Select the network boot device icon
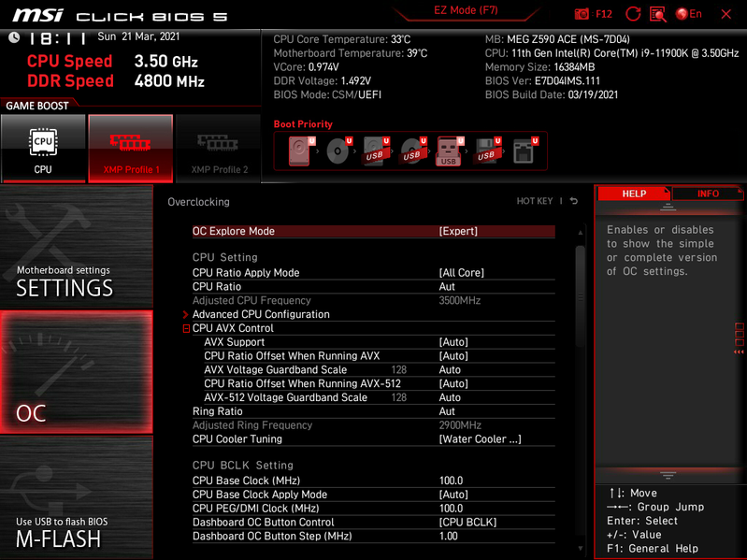This screenshot has height=560, width=747. click(525, 151)
